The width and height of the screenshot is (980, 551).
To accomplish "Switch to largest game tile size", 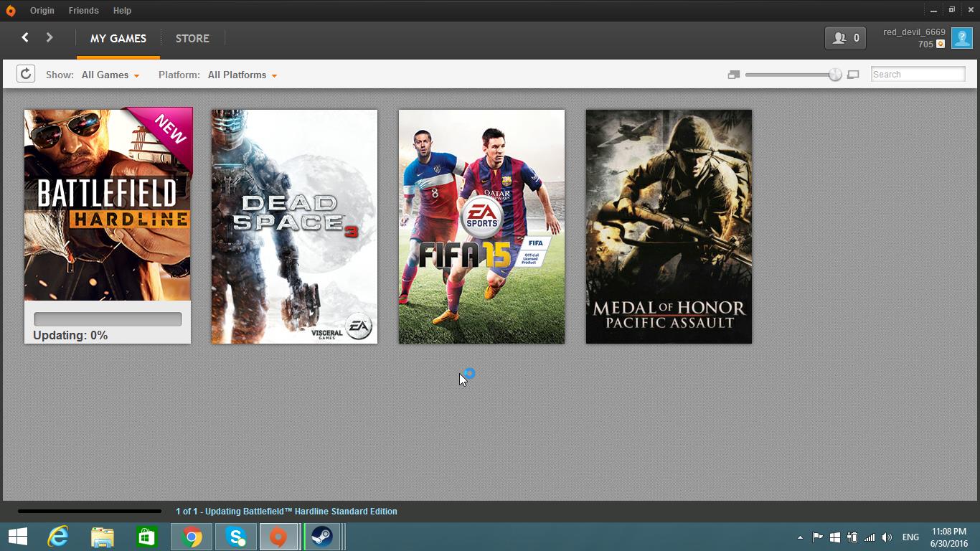I will (x=853, y=75).
